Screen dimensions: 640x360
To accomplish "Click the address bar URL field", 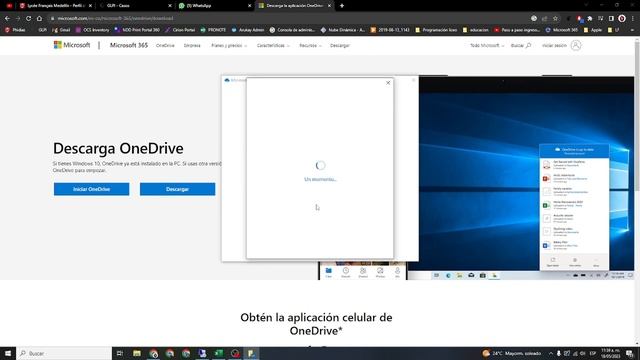I will point(286,18).
